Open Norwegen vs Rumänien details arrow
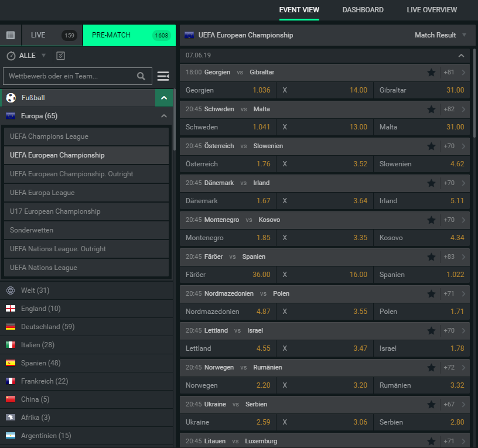The width and height of the screenshot is (478, 448). pyautogui.click(x=463, y=368)
